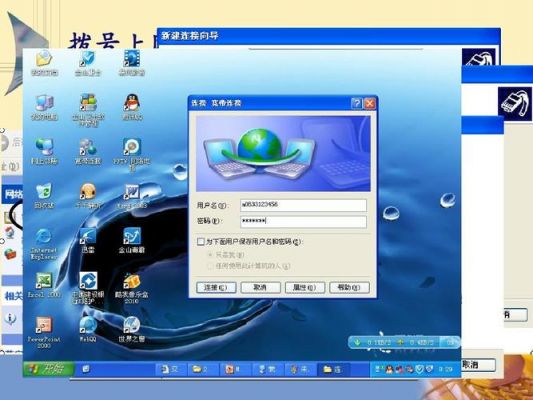Image resolution: width=533 pixels, height=400 pixels.
Task: Open the Windows Start menu button
Action: [49, 369]
